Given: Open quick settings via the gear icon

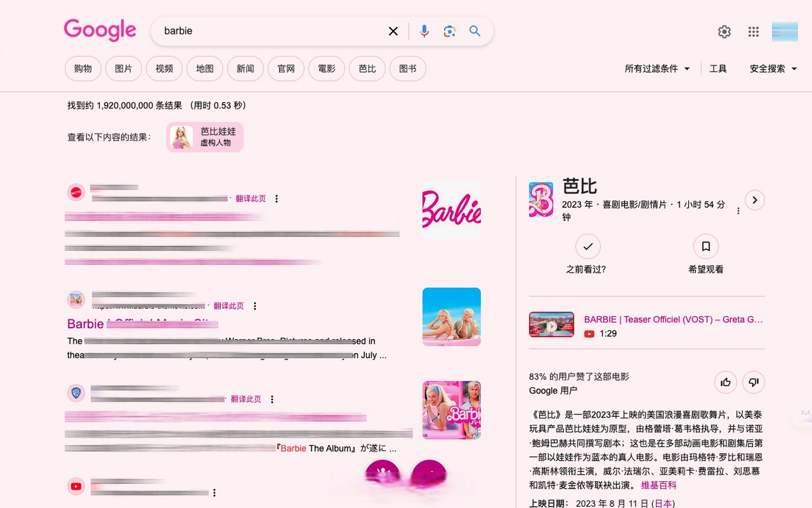Looking at the screenshot, I should [724, 32].
